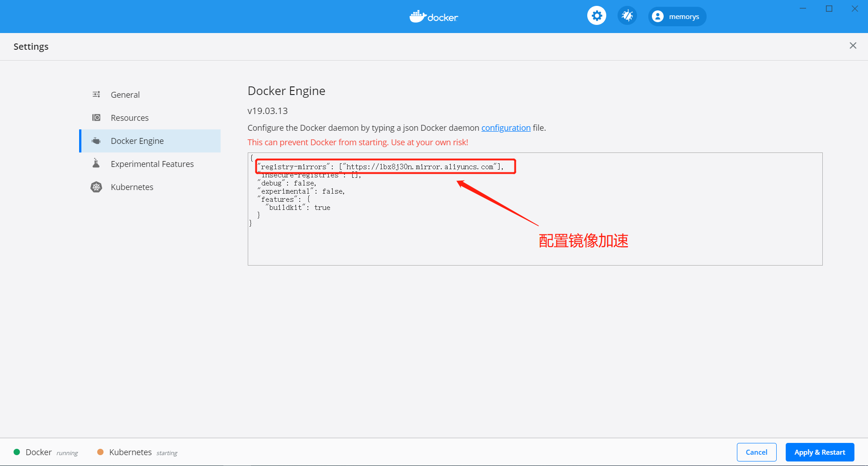Image resolution: width=868 pixels, height=466 pixels.
Task: Click inside the daemon JSON editor
Action: tap(535, 209)
